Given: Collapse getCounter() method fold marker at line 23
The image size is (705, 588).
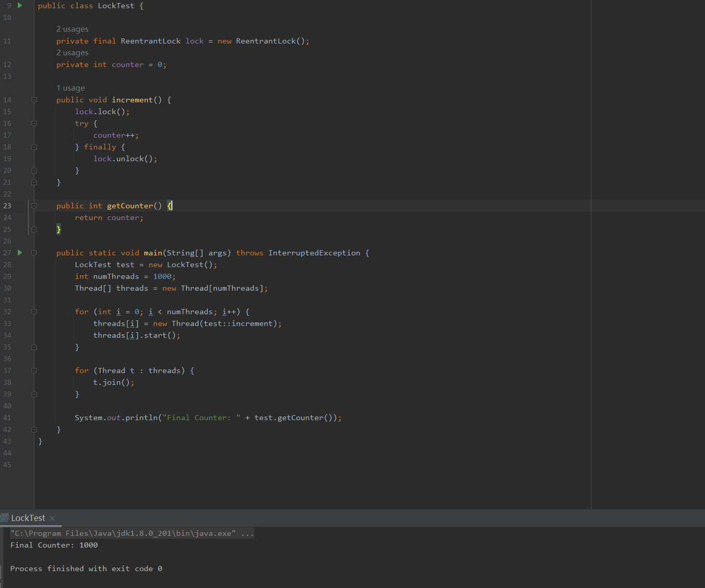Looking at the screenshot, I should 34,206.
